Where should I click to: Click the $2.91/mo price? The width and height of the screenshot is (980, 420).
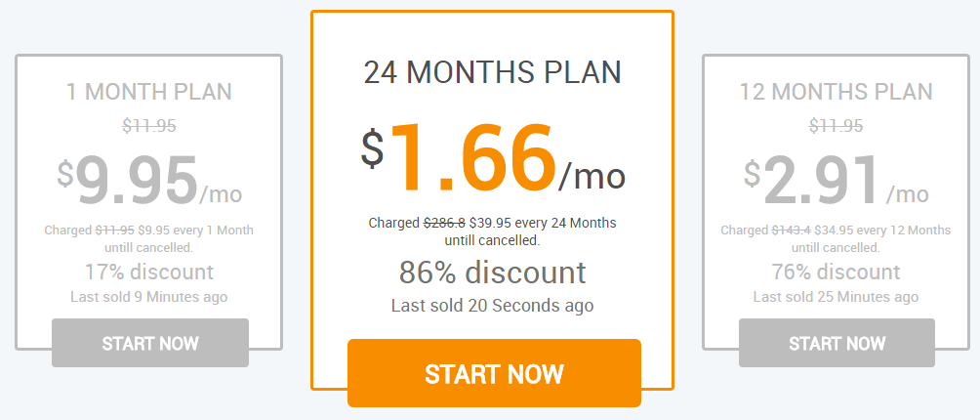point(836,183)
